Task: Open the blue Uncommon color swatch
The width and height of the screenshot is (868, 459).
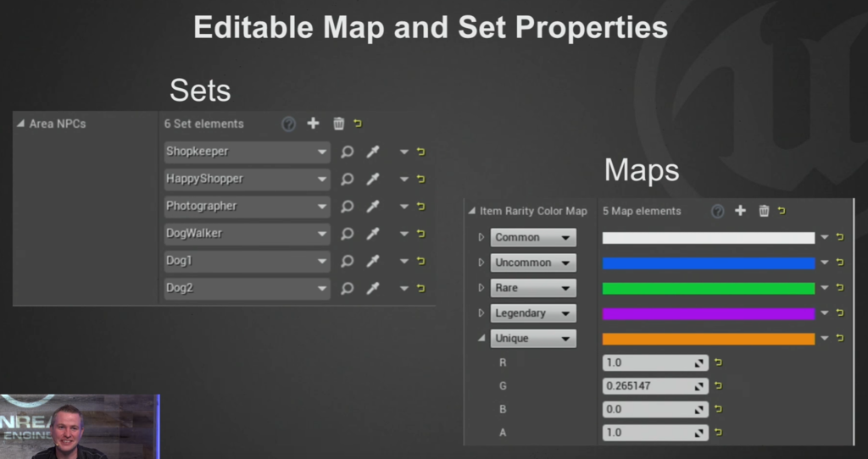Action: click(709, 263)
